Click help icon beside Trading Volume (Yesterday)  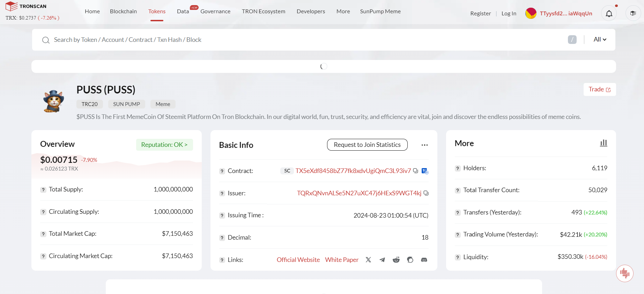click(458, 235)
